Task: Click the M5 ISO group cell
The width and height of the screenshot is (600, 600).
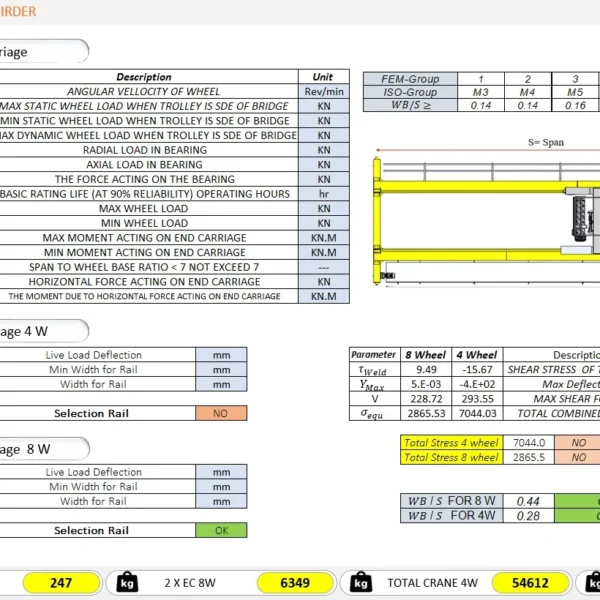Action: [575, 92]
